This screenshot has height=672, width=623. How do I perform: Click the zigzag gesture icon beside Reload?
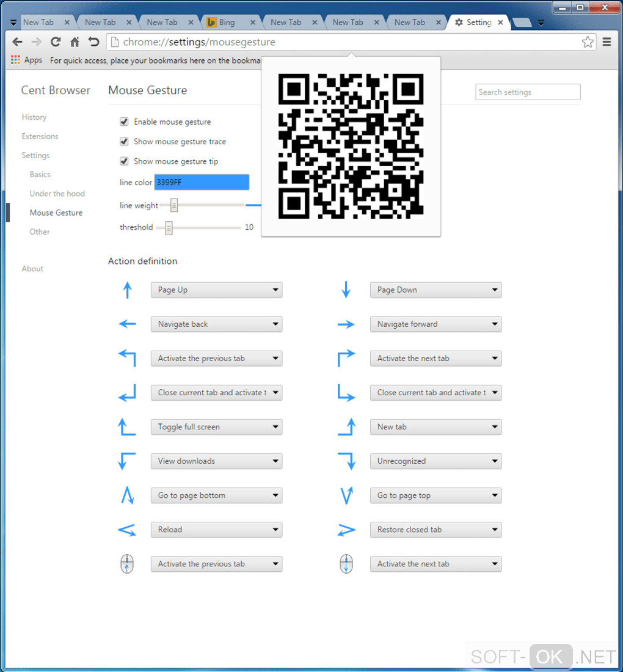coord(127,530)
